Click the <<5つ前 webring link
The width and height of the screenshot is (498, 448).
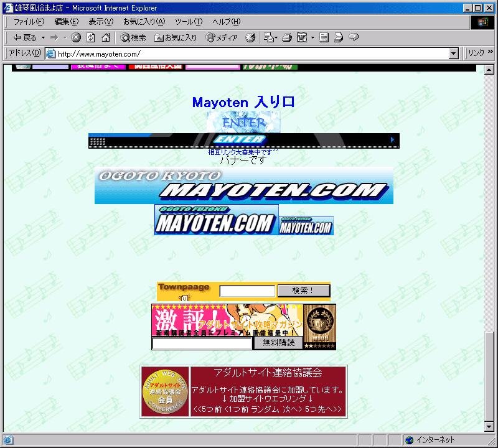207,409
